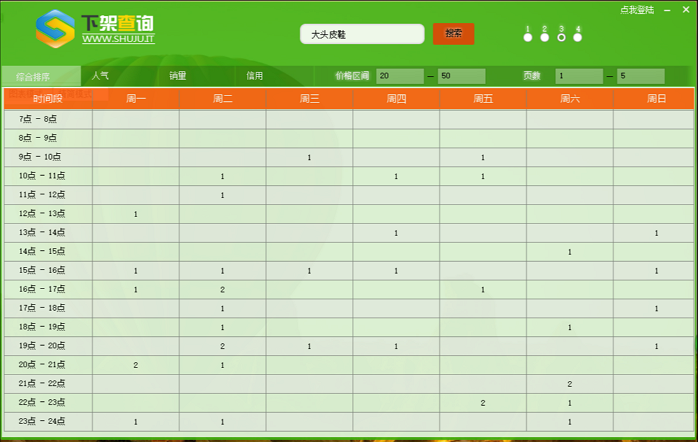This screenshot has width=698, height=442.
Task: Close the 下架查询 window
Action: 686,9
